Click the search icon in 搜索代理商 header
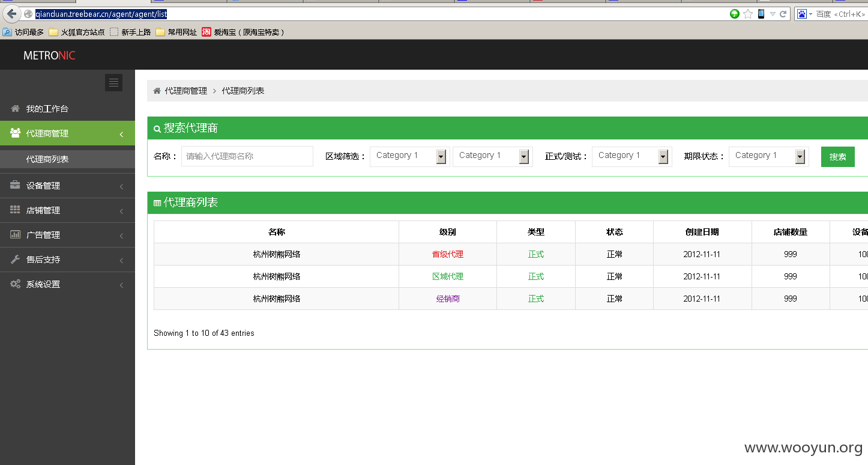The height and width of the screenshot is (465, 868). 157,129
